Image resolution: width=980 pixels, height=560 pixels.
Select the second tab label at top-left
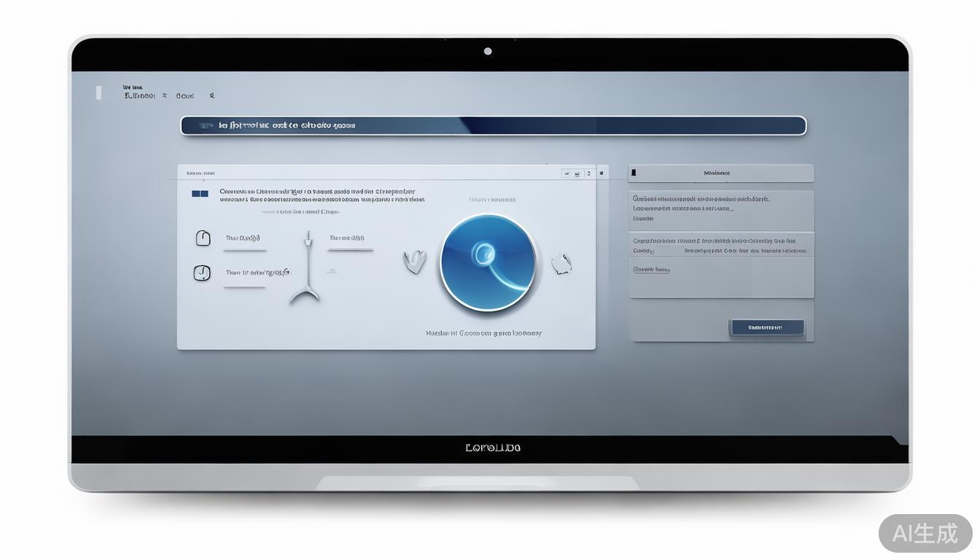tap(185, 96)
